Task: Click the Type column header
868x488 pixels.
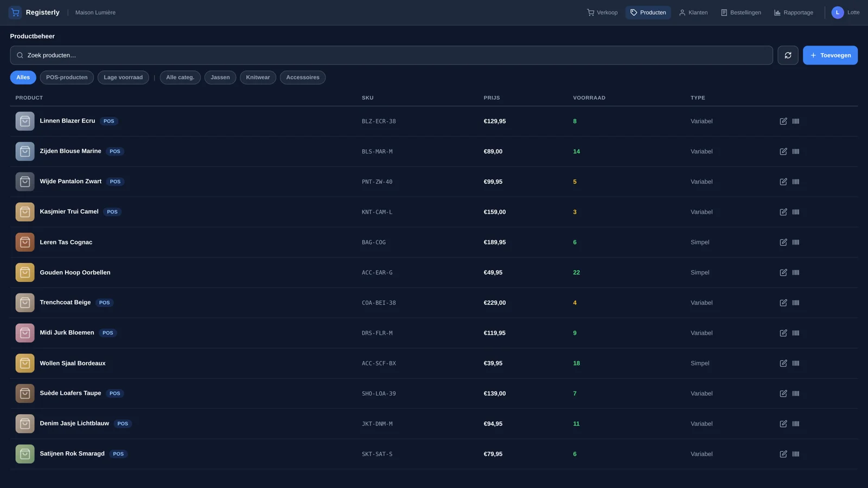Action: [x=698, y=98]
